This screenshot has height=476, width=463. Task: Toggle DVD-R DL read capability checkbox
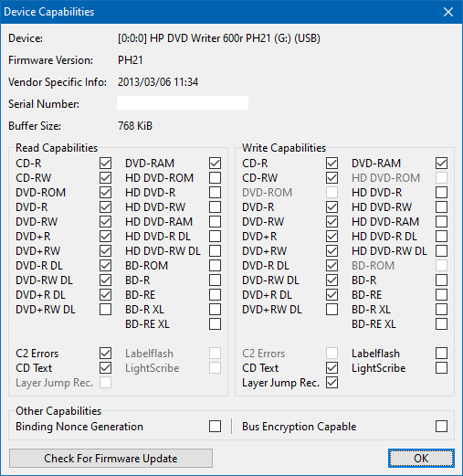[105, 265]
